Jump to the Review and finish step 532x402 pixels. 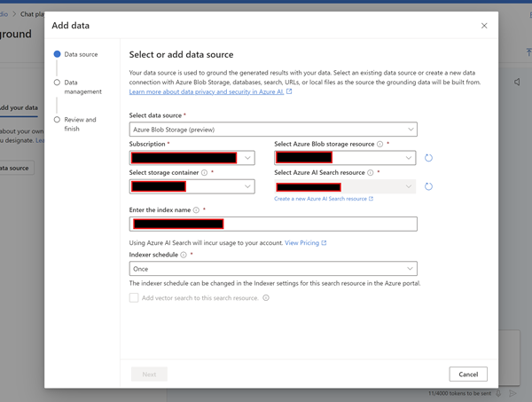(79, 123)
